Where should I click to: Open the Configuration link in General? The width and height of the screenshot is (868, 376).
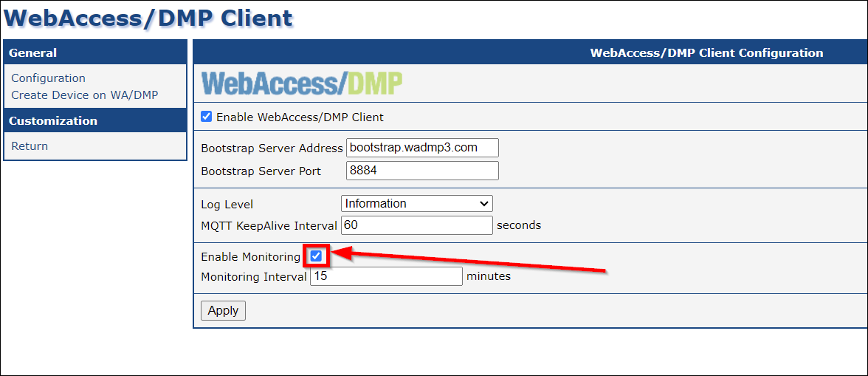pos(48,78)
